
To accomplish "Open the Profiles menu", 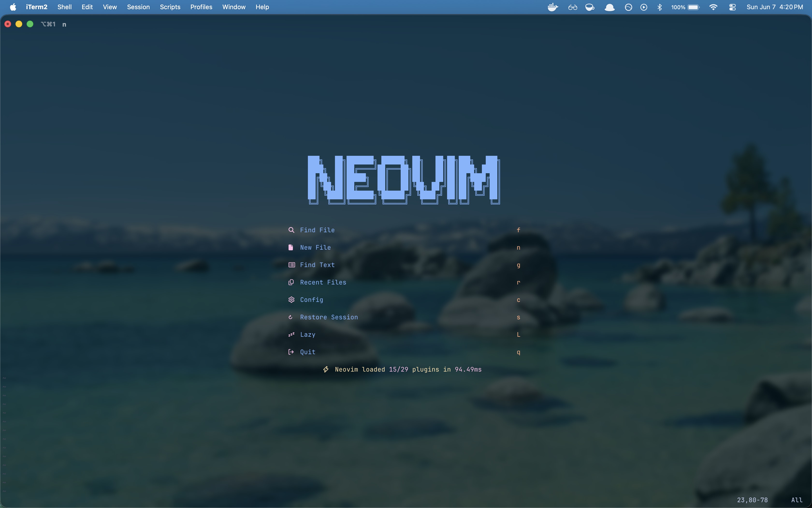I will (201, 7).
